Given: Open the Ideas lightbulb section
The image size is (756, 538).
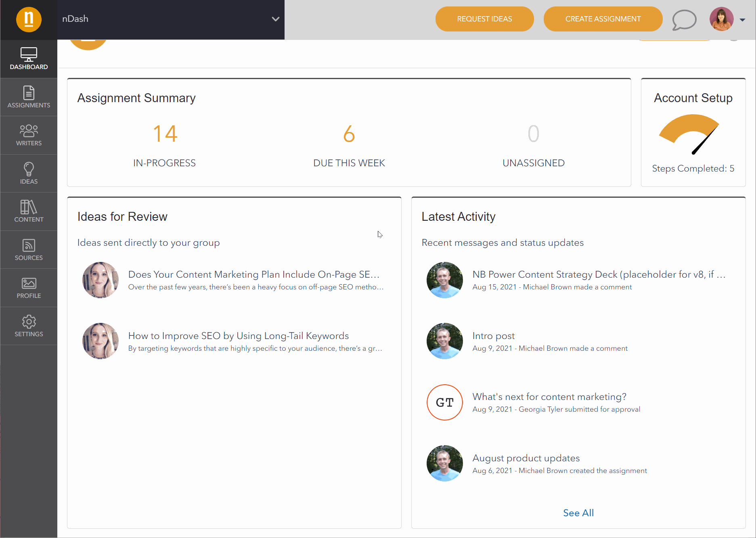Looking at the screenshot, I should pos(29,173).
